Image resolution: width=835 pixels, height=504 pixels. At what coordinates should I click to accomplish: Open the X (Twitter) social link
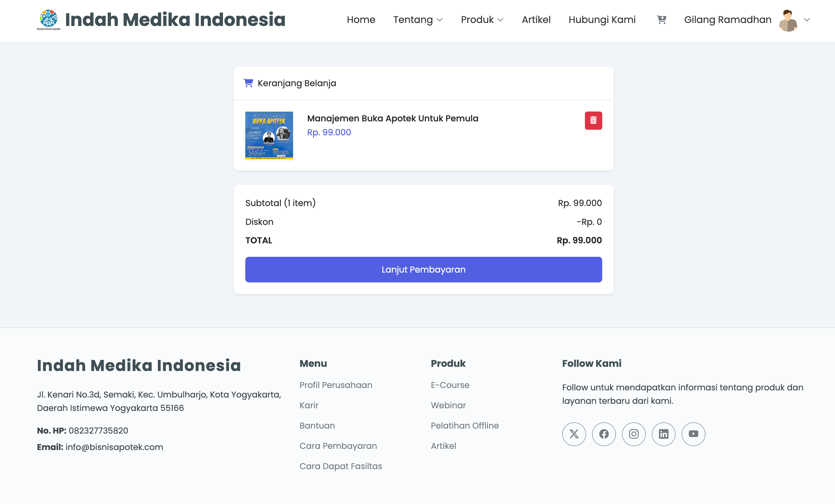[574, 434]
